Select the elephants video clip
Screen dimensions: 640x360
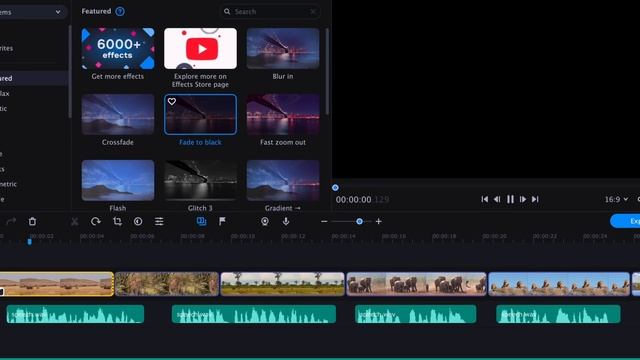tap(416, 284)
